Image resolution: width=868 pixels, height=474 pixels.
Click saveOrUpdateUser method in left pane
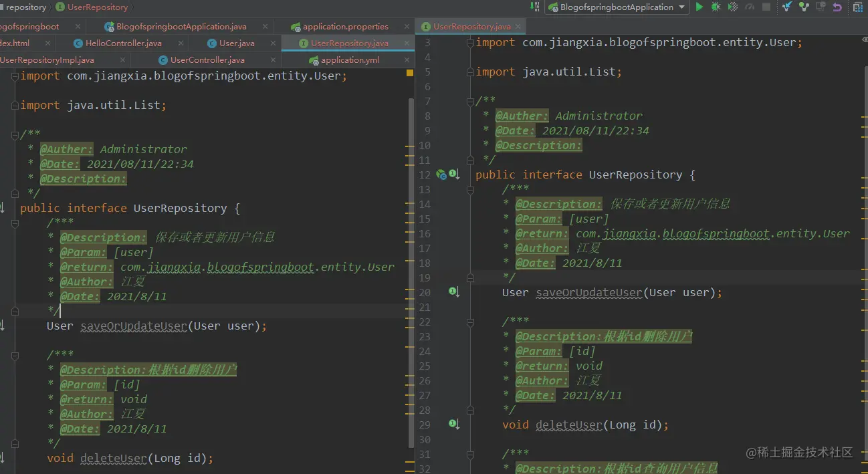tap(134, 326)
